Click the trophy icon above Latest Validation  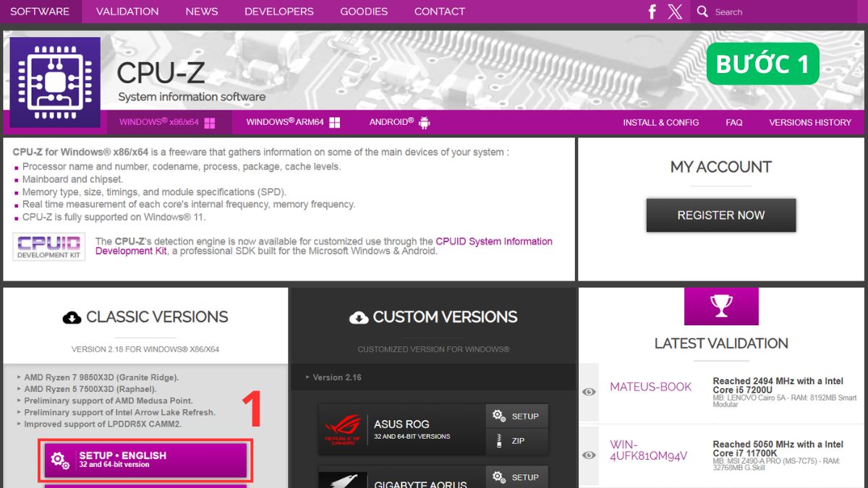[x=721, y=307]
